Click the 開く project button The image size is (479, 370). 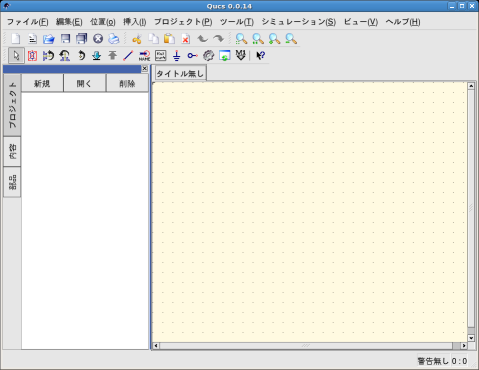click(x=84, y=83)
